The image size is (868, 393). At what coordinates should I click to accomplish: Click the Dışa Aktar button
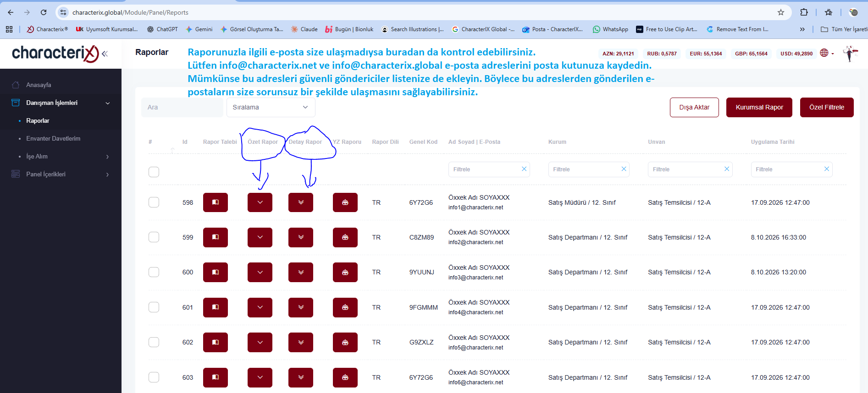[694, 107]
